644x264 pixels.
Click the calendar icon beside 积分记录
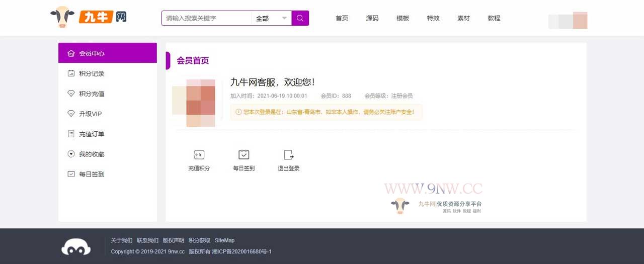pos(71,73)
